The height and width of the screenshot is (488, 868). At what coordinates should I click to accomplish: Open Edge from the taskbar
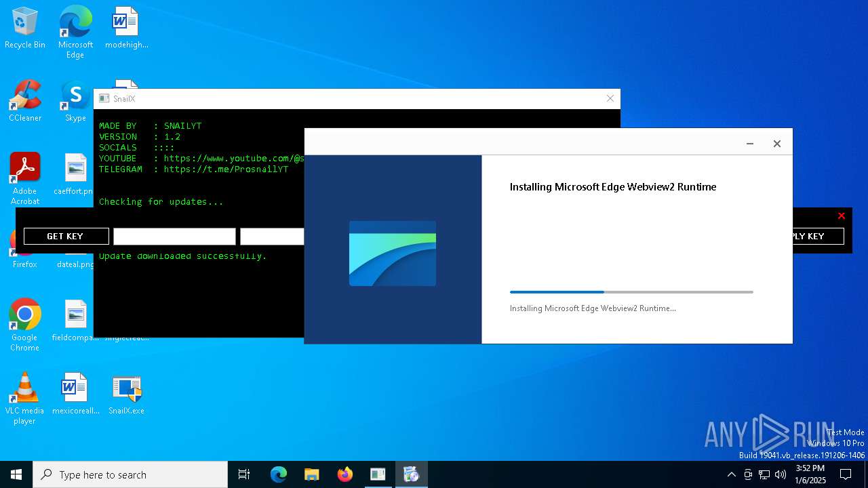click(x=279, y=474)
